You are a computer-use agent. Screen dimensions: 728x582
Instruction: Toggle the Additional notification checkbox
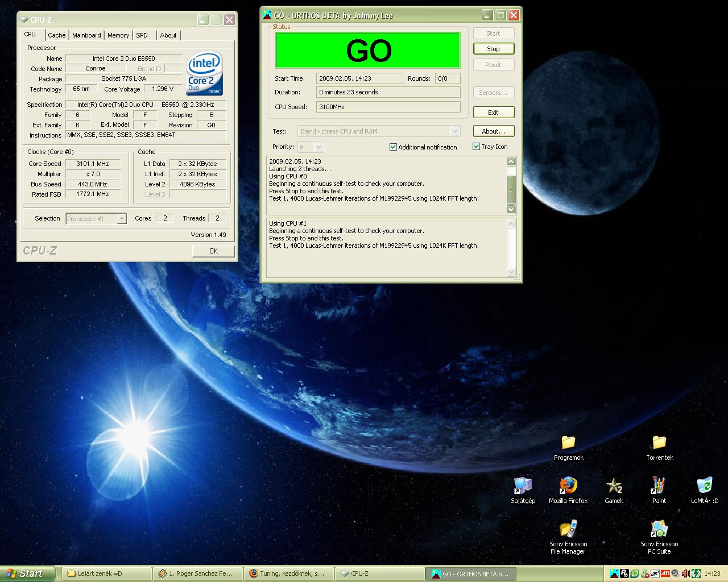coord(393,147)
